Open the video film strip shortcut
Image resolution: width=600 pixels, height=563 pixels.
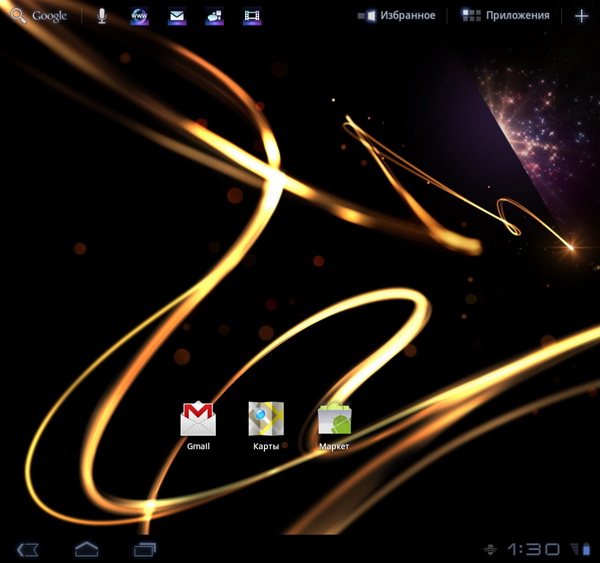coord(252,16)
